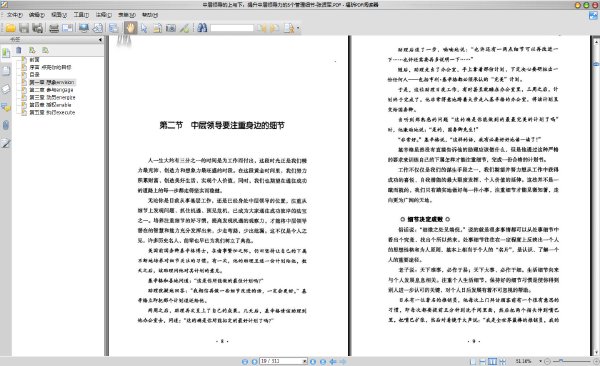Screen dimensions: 600x366
Task: Click the advanced search page icon
Action: point(289,28)
